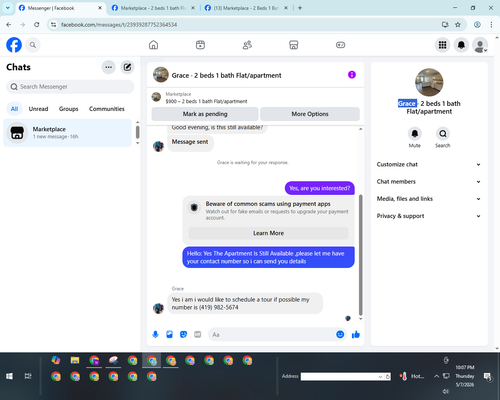
Task: Open the taskbar Address dropdown arrow
Action: pyautogui.click(x=380, y=377)
